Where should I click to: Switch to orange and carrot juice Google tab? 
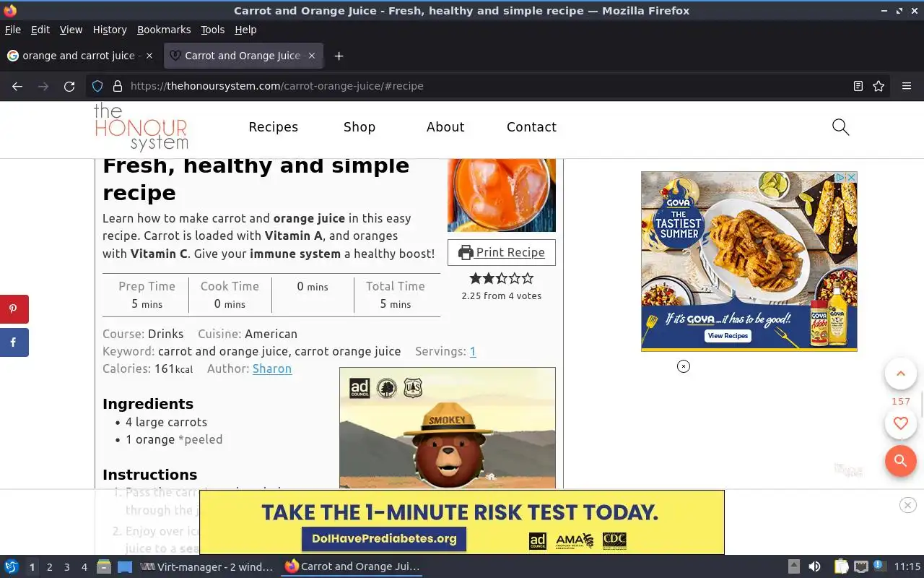(x=79, y=56)
